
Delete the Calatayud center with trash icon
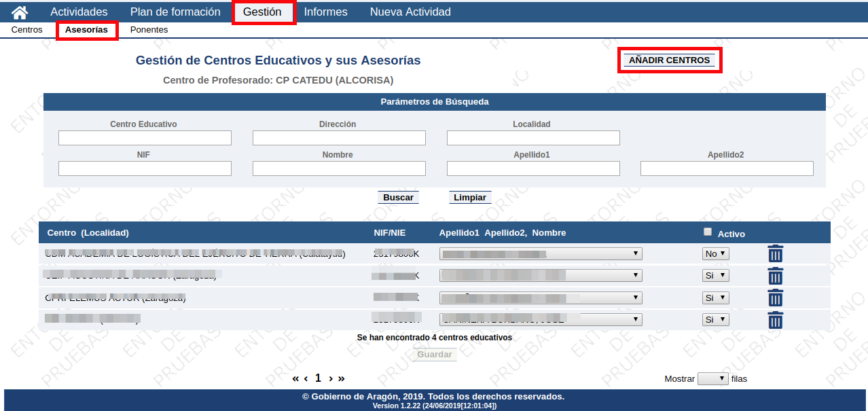pos(775,254)
